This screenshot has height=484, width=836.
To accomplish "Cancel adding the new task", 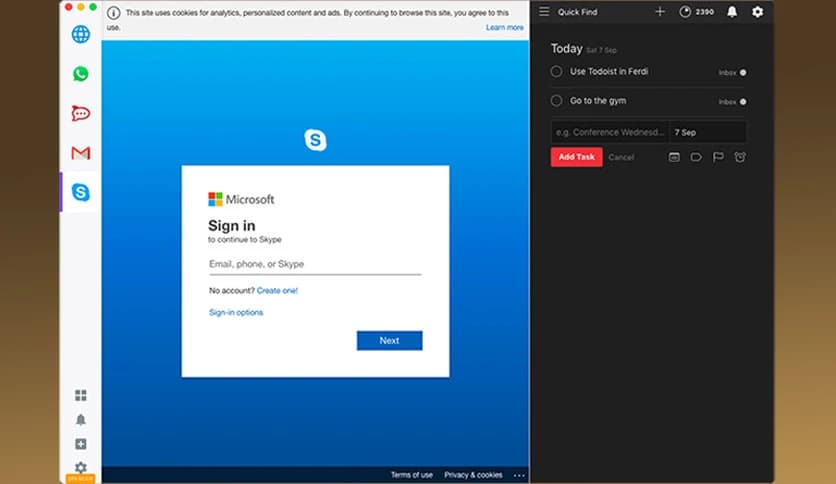I will [621, 157].
